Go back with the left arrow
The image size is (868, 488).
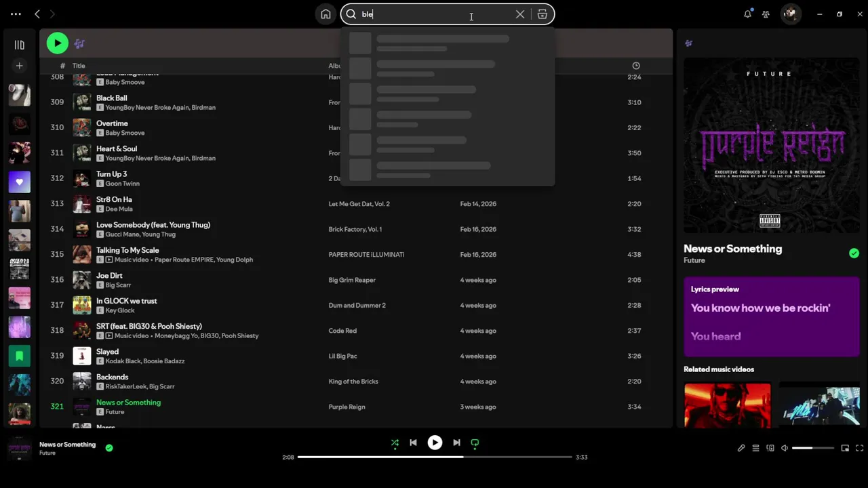point(37,14)
